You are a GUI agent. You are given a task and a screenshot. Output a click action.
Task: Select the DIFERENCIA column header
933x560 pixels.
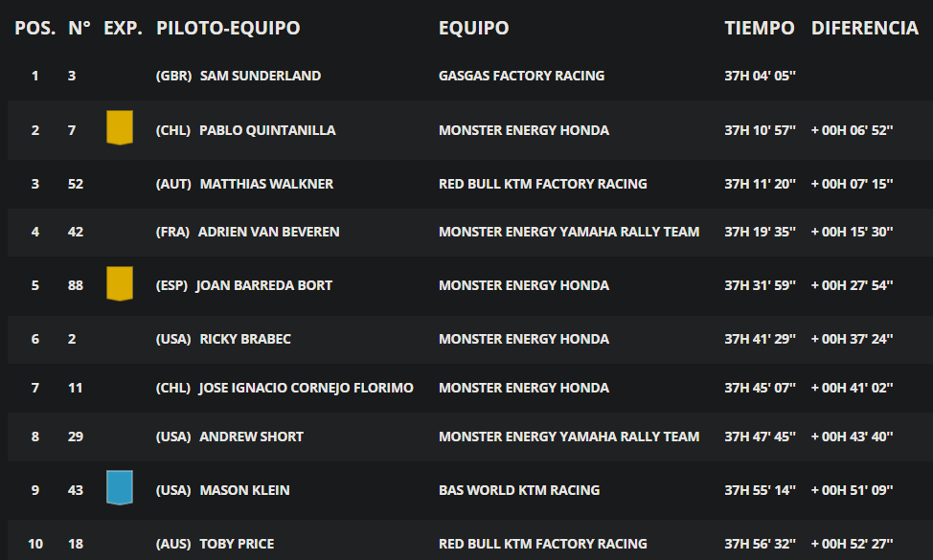[x=865, y=28]
